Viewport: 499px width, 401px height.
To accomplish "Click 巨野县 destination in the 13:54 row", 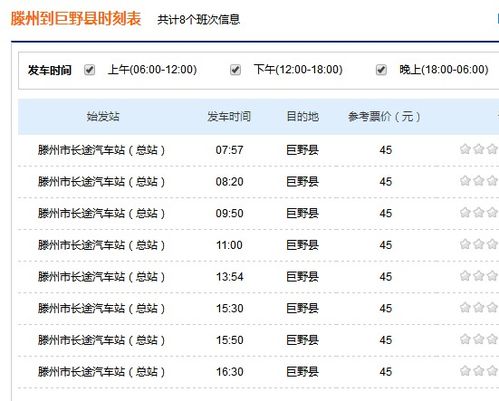I will coord(303,277).
